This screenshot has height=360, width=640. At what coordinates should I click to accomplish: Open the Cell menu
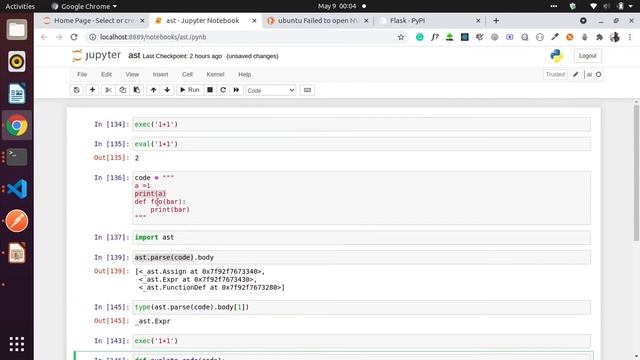click(187, 74)
